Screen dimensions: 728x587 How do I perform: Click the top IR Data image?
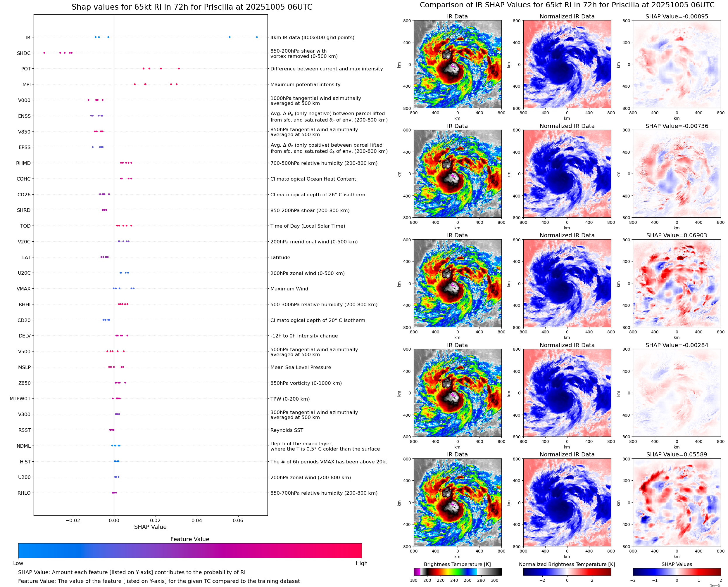click(457, 64)
